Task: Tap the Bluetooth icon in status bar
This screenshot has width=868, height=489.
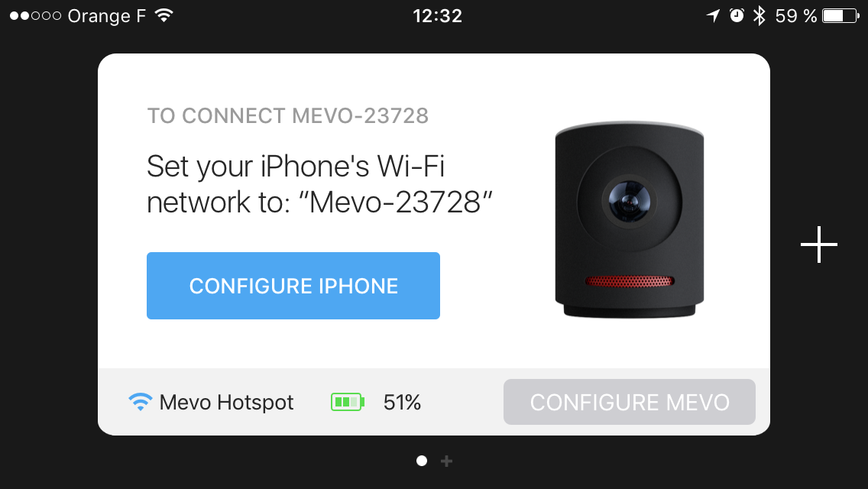Action: click(x=759, y=15)
